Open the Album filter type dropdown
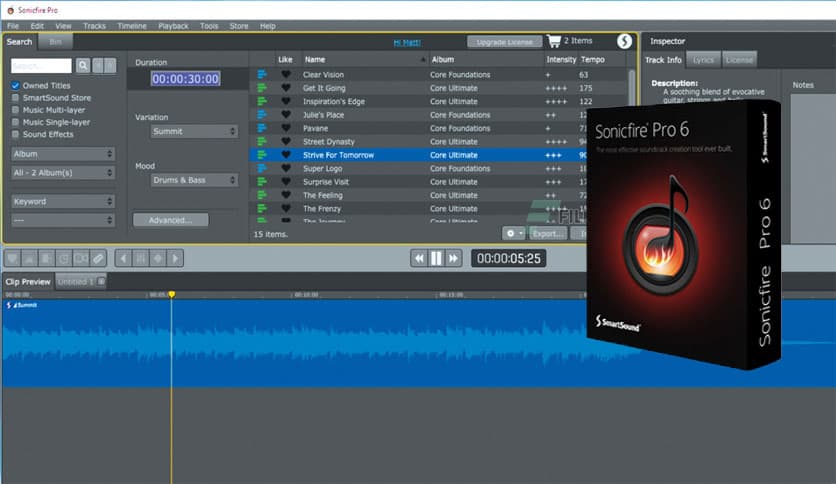The width and height of the screenshot is (836, 484). (63, 154)
